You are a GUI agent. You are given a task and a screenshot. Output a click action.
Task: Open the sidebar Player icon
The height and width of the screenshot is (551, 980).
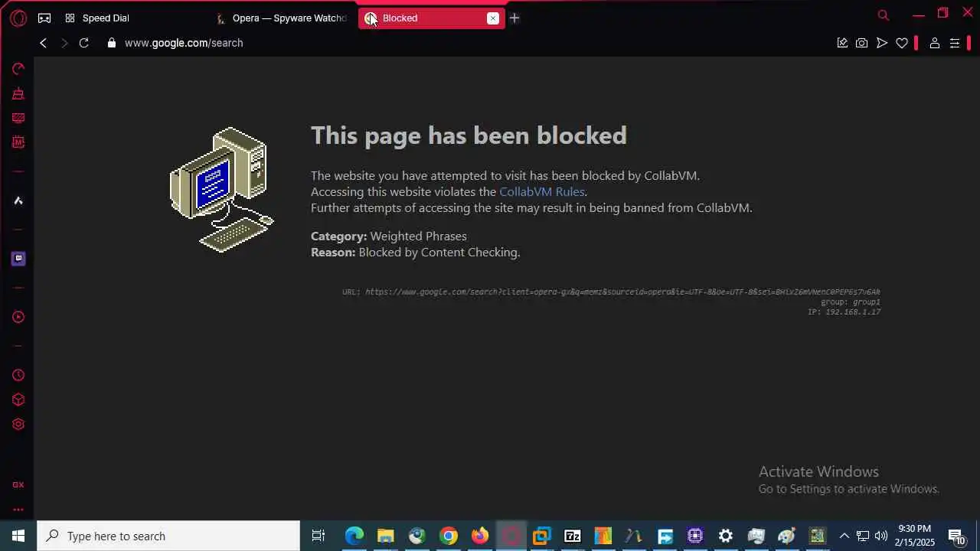tap(18, 317)
